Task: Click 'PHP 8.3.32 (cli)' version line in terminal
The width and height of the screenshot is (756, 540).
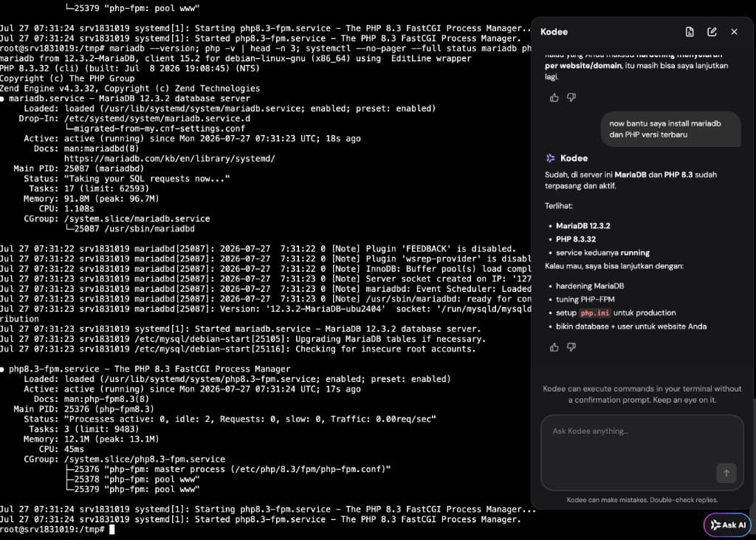Action: (130, 68)
